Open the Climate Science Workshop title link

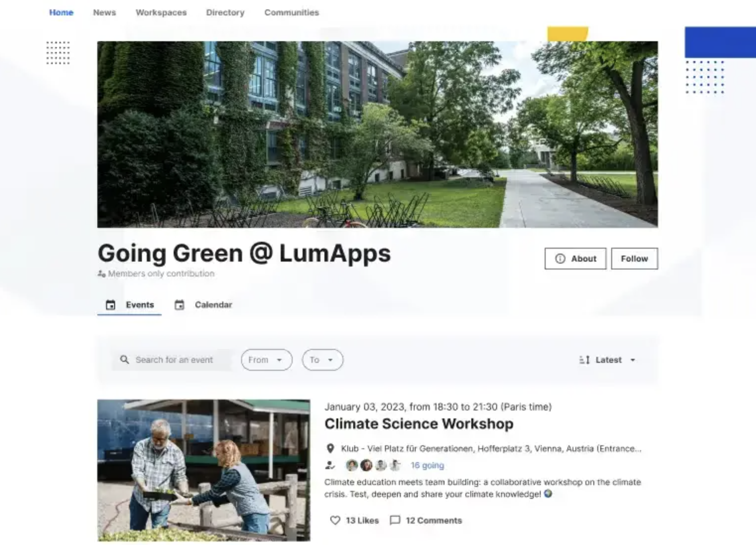tap(419, 424)
